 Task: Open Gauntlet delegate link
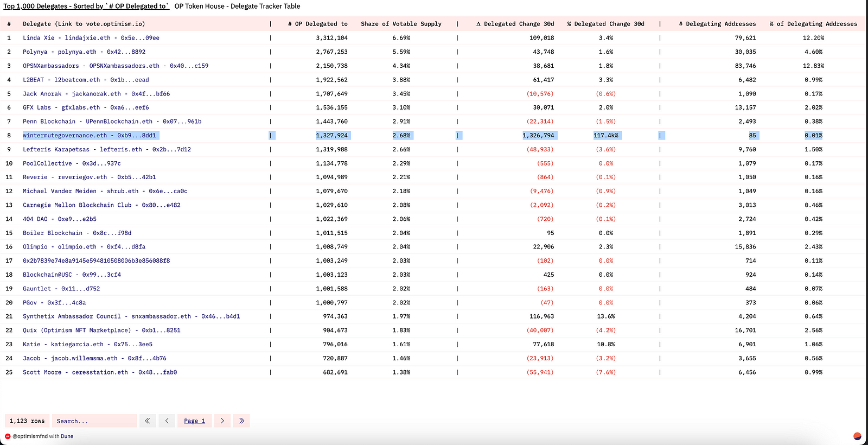(61, 289)
